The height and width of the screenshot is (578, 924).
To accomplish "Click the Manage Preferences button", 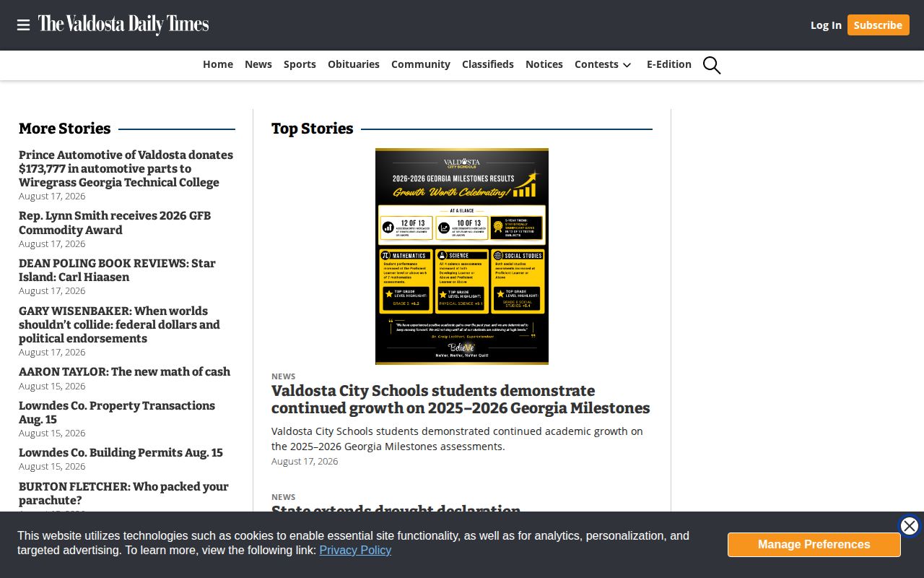I will pyautogui.click(x=814, y=545).
